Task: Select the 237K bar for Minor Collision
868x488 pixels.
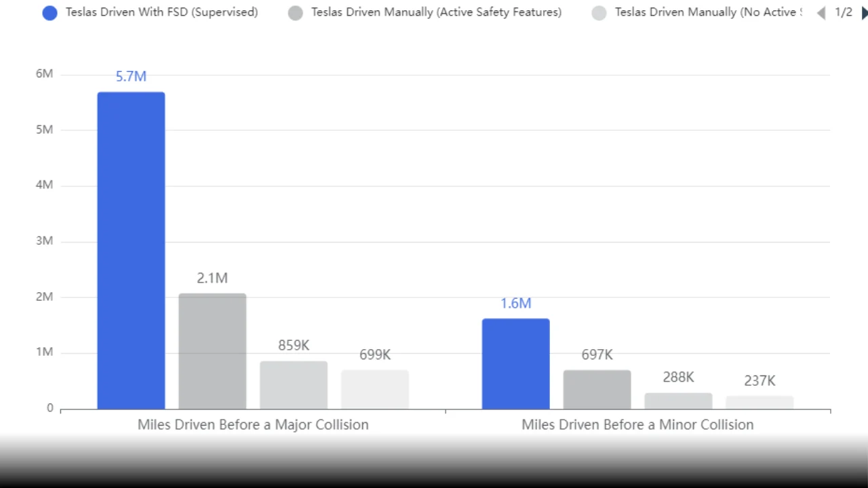Action: tap(760, 403)
